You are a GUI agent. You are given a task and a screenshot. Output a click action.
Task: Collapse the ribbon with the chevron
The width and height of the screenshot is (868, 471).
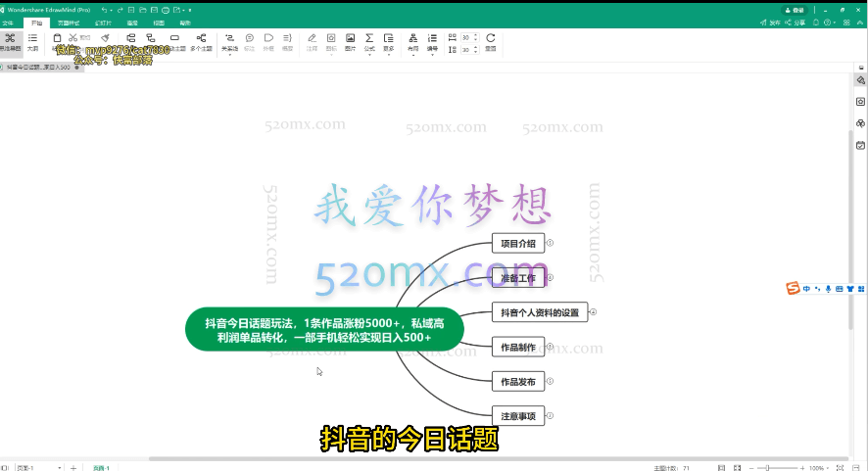tap(860, 23)
